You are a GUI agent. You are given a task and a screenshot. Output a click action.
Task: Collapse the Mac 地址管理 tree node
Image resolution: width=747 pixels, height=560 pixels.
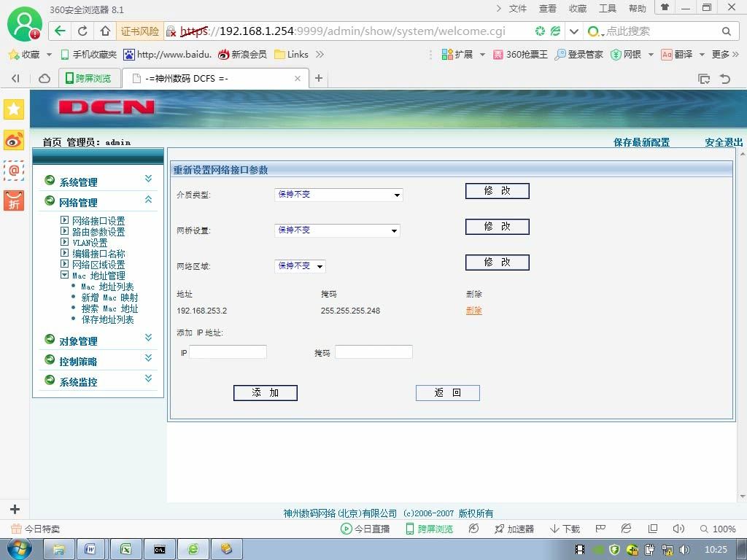(64, 275)
